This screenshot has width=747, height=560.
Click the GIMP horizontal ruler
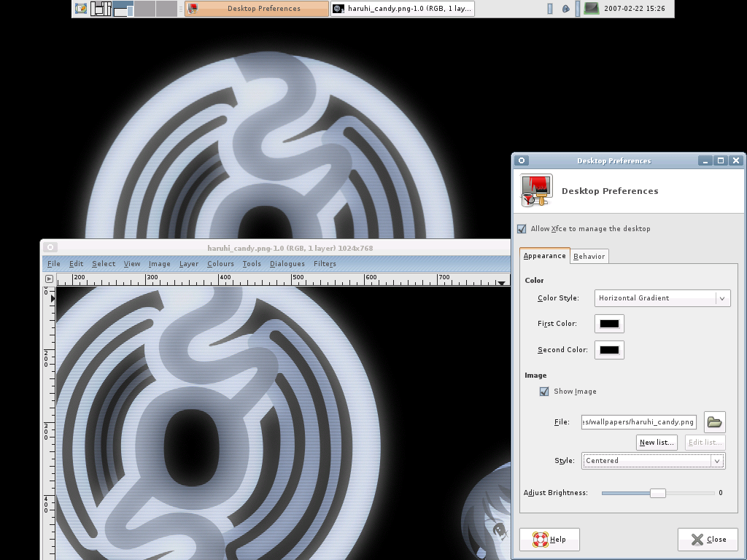pos(283,279)
